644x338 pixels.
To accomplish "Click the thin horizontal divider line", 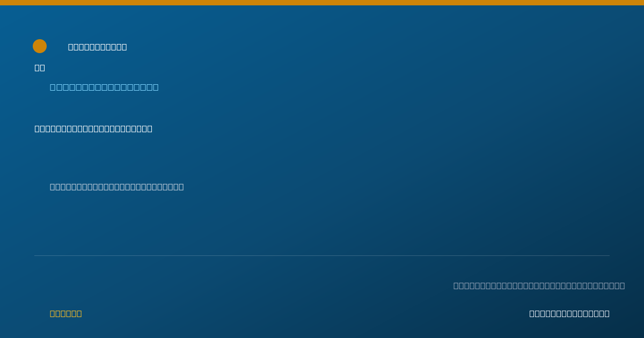I will pos(322,255).
